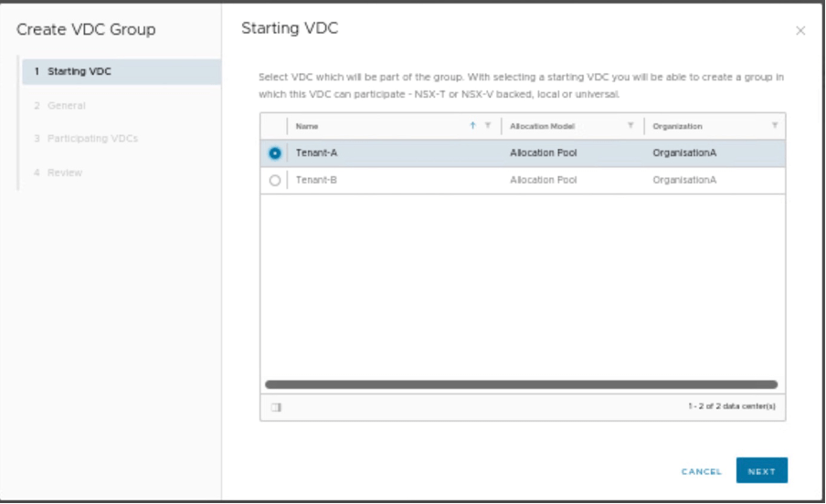Viewport: 826px width, 504px height.
Task: Click the Organization column filter icon
Action: point(775,126)
